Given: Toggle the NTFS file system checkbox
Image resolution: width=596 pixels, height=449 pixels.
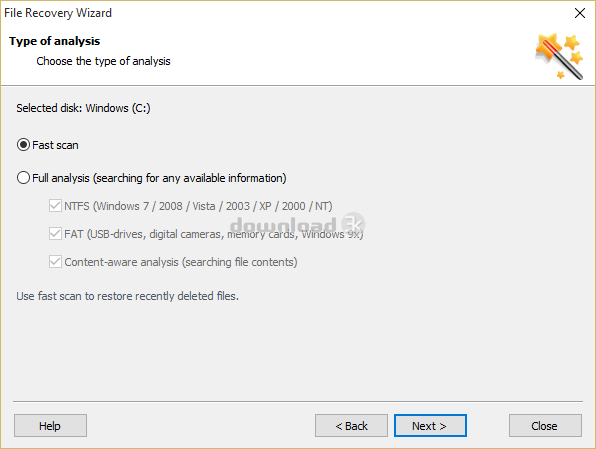Looking at the screenshot, I should pos(55,206).
